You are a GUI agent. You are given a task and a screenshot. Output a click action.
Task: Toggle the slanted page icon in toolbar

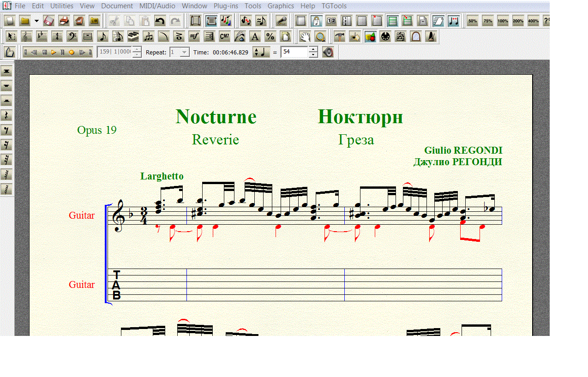tap(438, 21)
